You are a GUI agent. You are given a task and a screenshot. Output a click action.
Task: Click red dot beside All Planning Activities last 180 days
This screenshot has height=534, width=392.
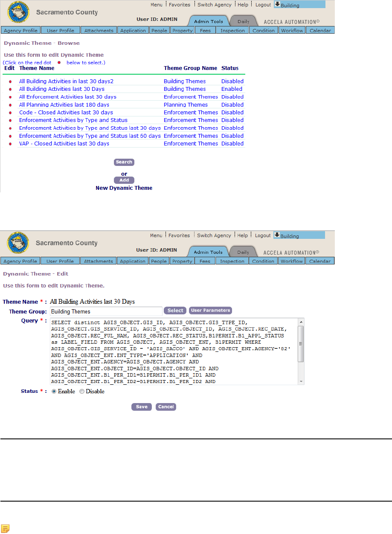tap(10, 105)
